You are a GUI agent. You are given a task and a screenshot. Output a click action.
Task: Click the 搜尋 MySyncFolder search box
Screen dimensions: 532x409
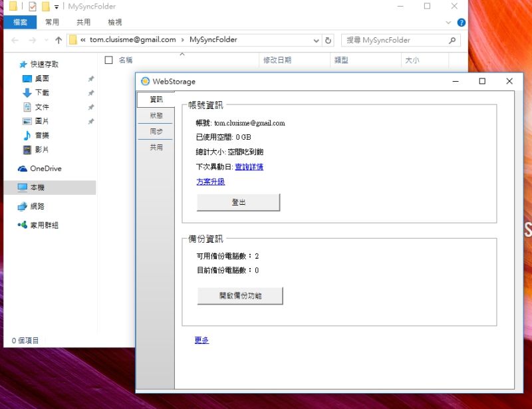click(396, 40)
